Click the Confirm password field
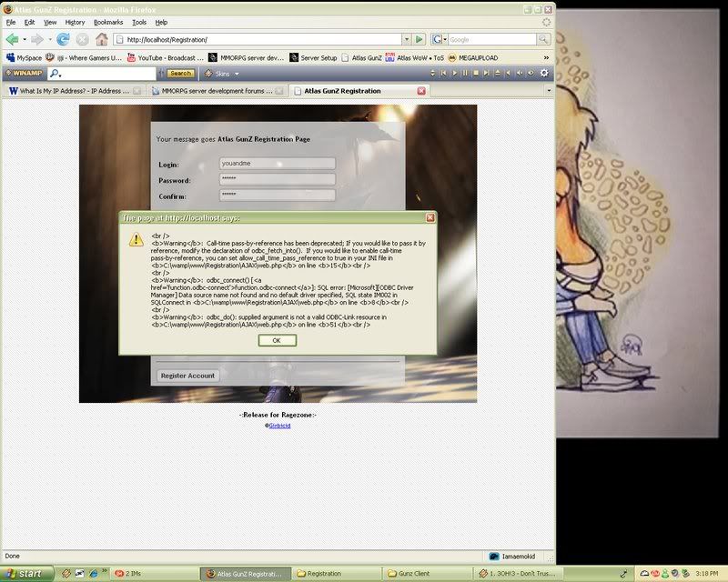 278,195
